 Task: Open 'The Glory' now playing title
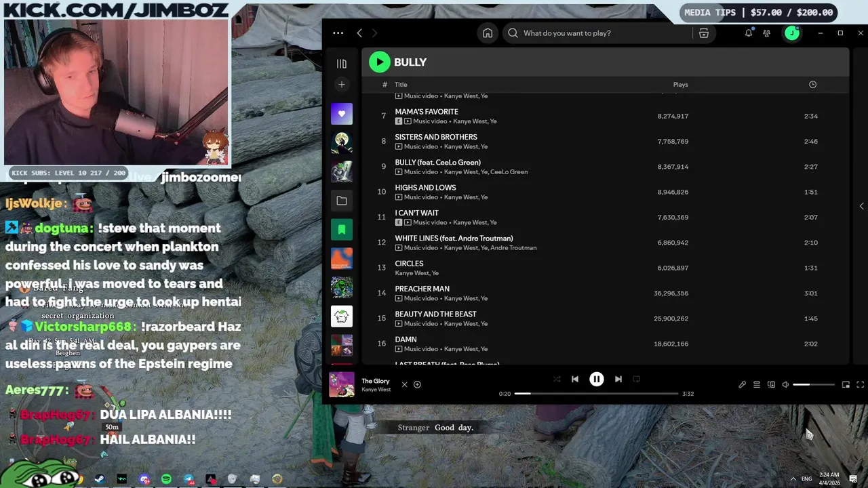click(x=375, y=381)
